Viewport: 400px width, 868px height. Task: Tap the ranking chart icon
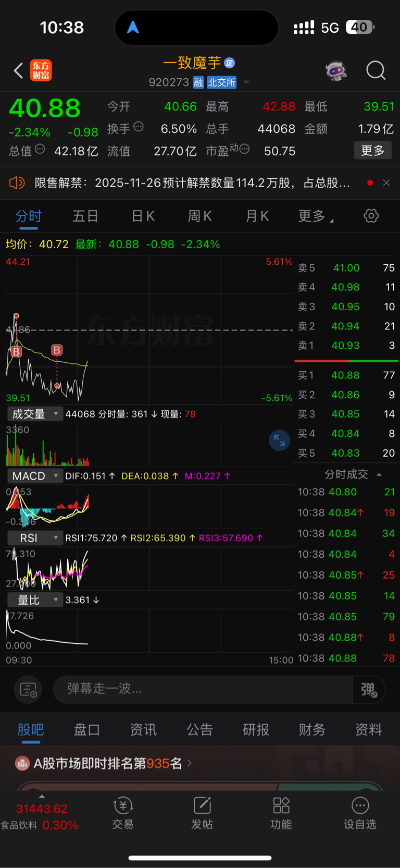click(22, 764)
